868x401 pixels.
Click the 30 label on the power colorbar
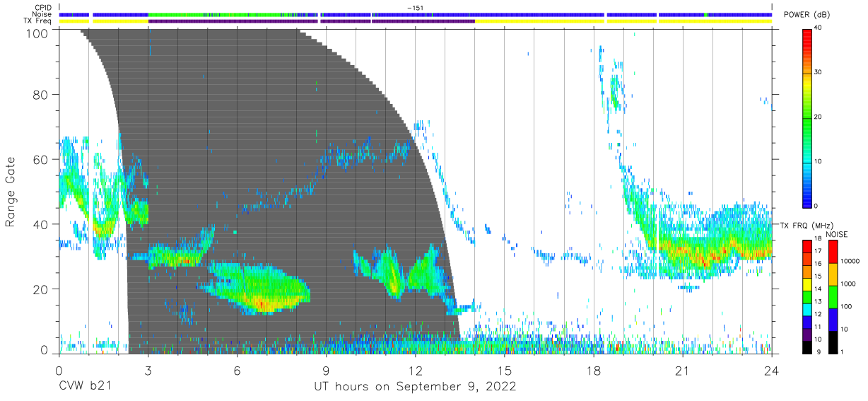[x=819, y=73]
